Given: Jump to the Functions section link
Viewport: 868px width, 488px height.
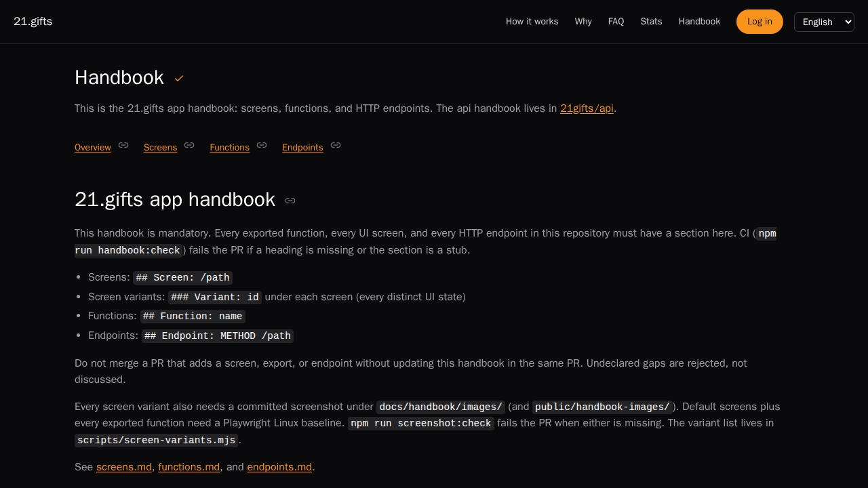Looking at the screenshot, I should 230,148.
